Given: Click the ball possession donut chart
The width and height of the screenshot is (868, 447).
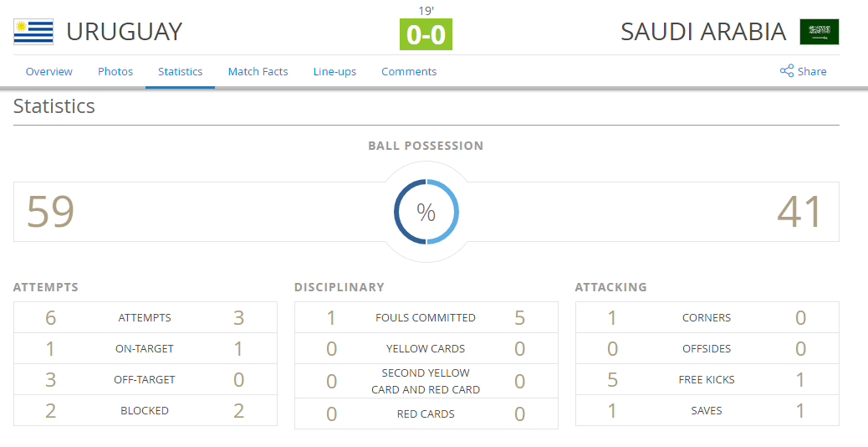Looking at the screenshot, I should (426, 212).
